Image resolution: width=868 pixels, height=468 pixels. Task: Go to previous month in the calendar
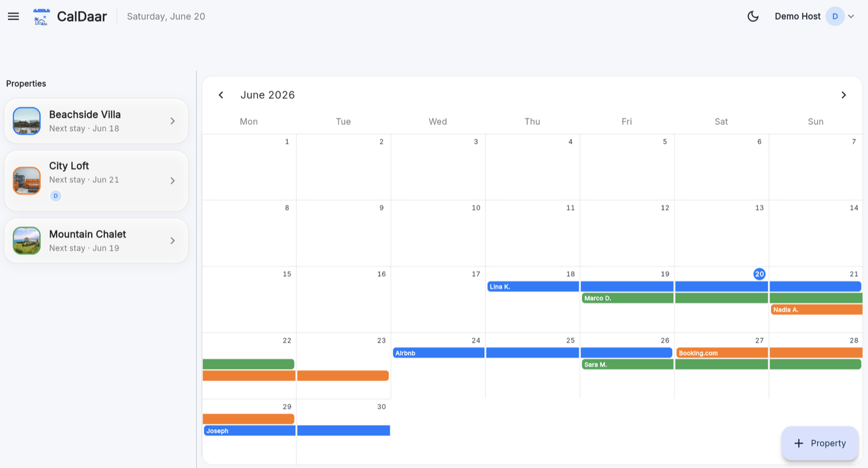[220, 95]
